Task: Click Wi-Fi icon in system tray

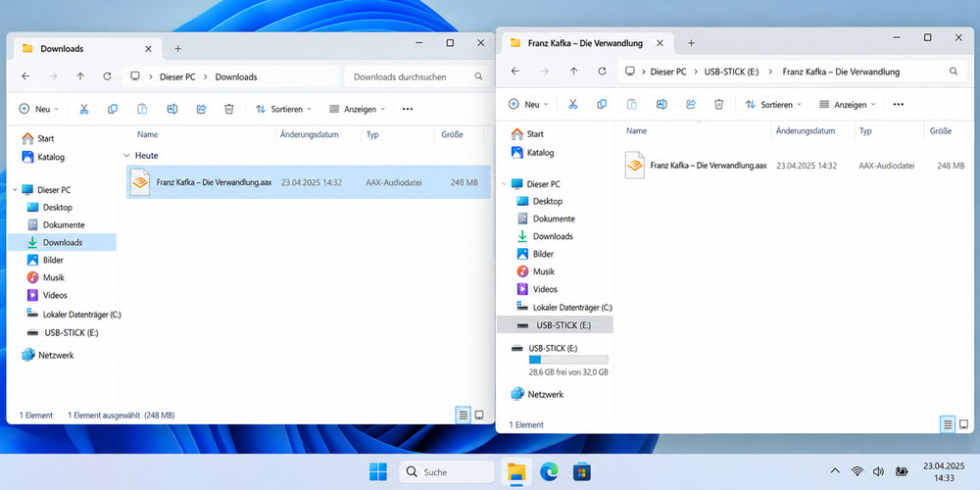Action: pos(857,471)
